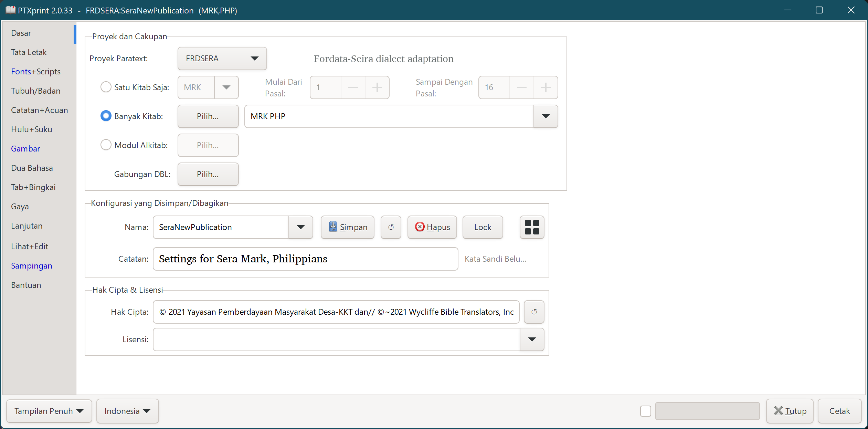Open the Tampilan Penuh view dropdown
The width and height of the screenshot is (868, 429).
(x=49, y=411)
